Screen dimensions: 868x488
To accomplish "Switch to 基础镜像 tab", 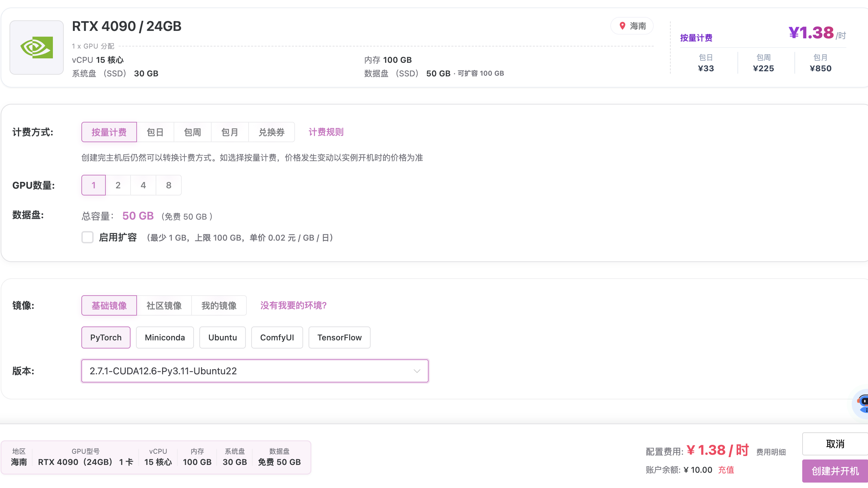I will coord(109,305).
